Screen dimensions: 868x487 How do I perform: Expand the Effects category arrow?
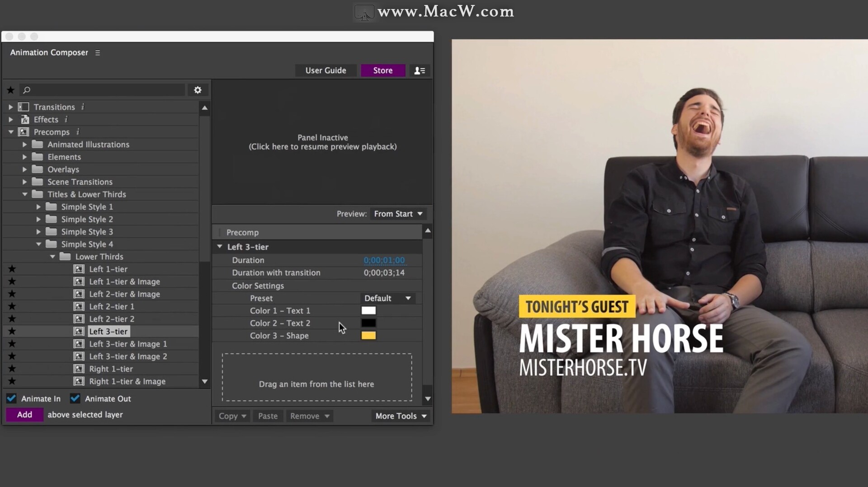(x=10, y=119)
